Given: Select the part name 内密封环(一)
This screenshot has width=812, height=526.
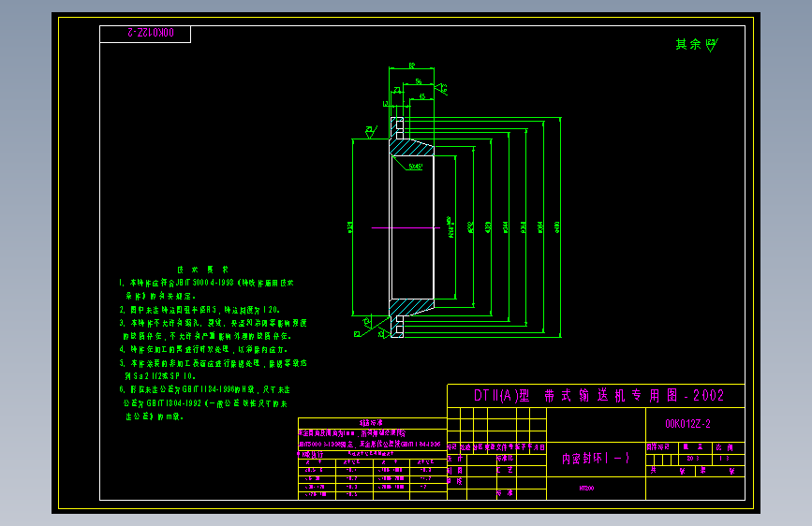Looking at the screenshot, I should 596,459.
